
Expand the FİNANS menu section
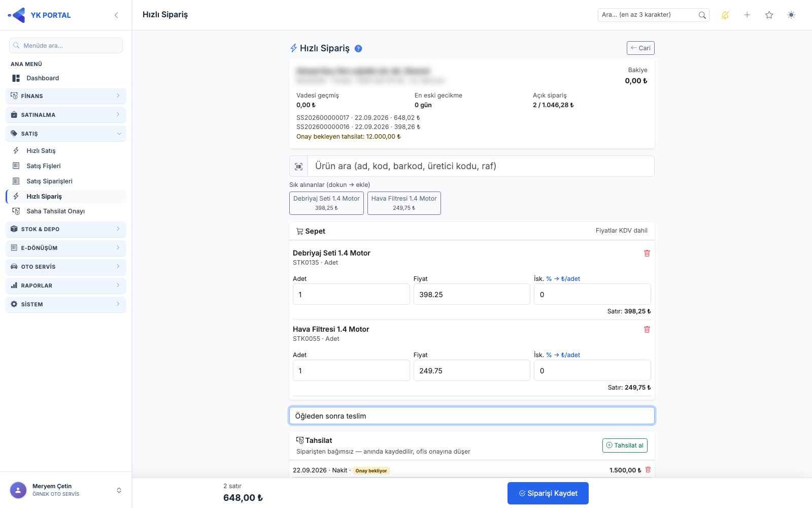[x=66, y=96]
